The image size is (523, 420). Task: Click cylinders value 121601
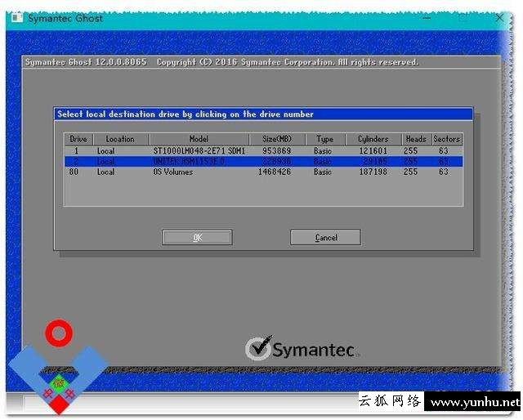point(373,151)
